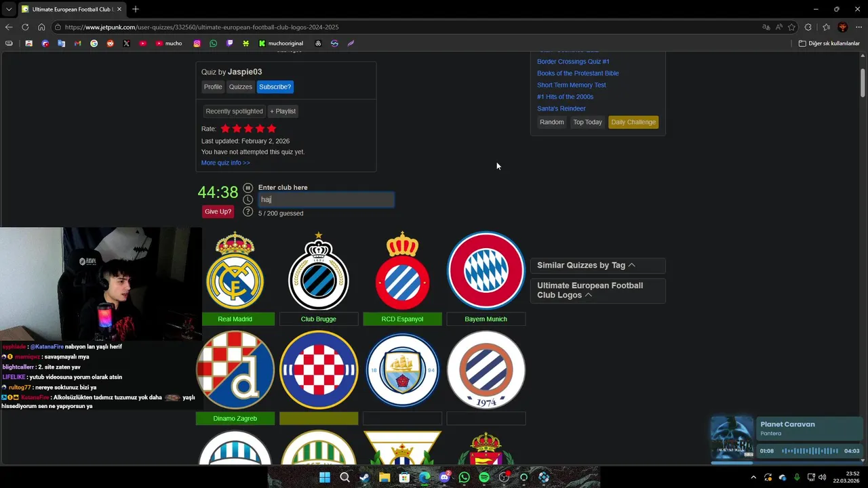The width and height of the screenshot is (868, 488).
Task: Show hidden system tray icons
Action: [x=753, y=477]
